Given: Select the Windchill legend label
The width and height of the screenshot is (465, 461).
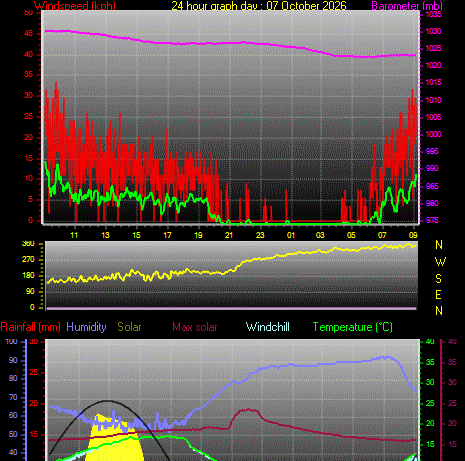Looking at the screenshot, I should click(268, 327).
